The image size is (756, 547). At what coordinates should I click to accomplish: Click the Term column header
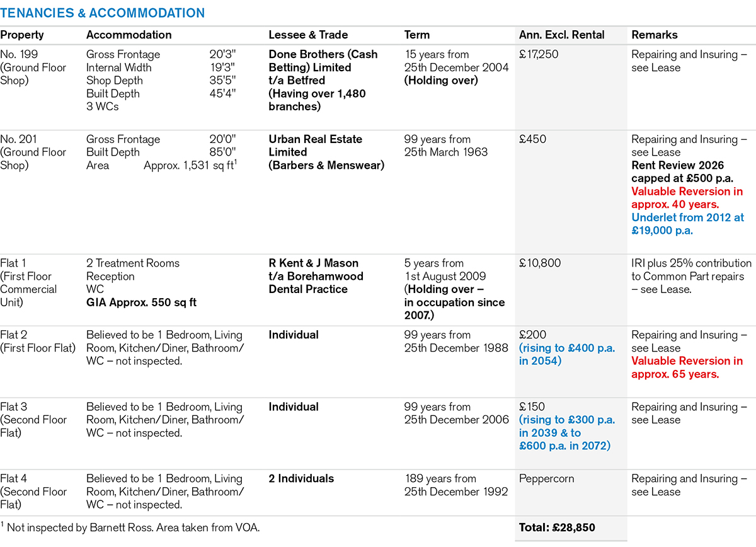click(417, 35)
